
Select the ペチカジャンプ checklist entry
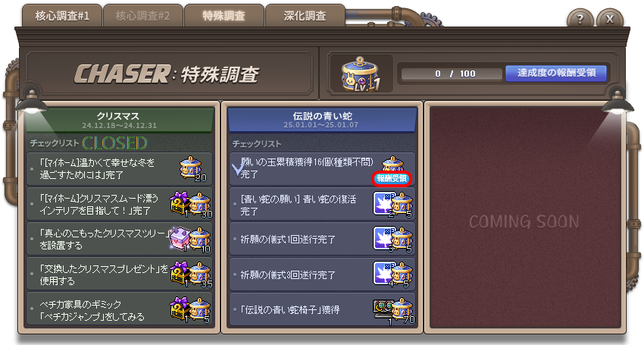(119, 309)
